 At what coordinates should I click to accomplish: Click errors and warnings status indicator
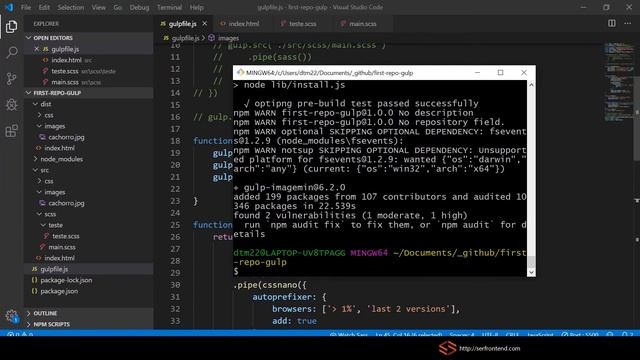(20, 335)
